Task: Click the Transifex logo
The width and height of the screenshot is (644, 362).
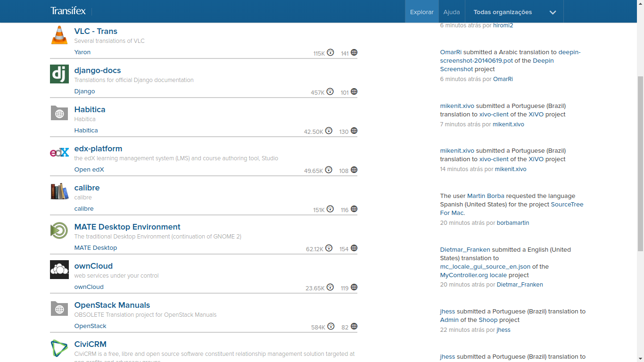Action: click(x=68, y=11)
